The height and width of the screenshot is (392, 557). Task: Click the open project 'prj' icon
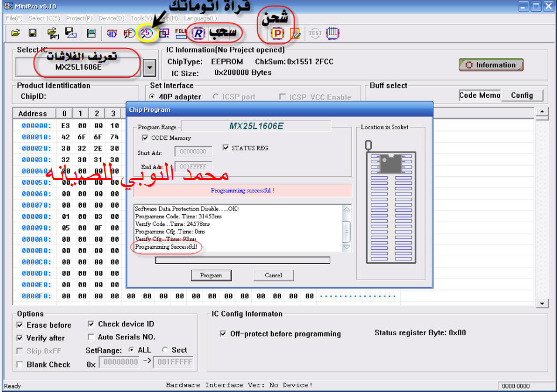pos(53,33)
